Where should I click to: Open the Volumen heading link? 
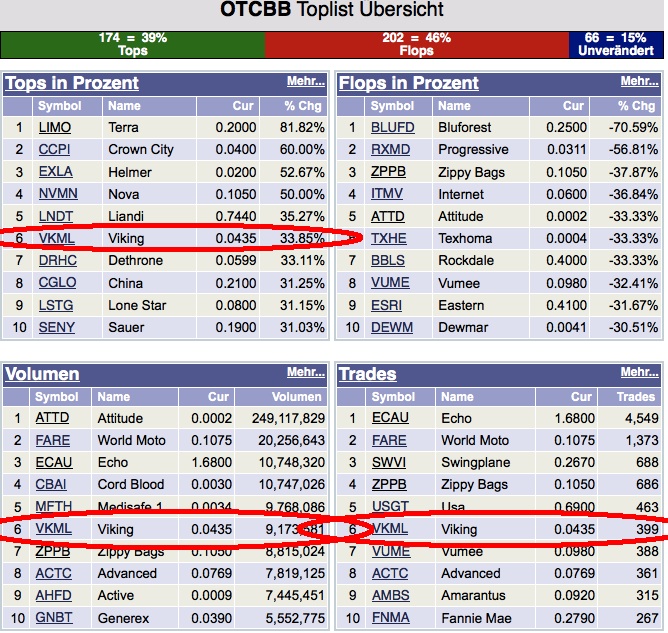[42, 374]
